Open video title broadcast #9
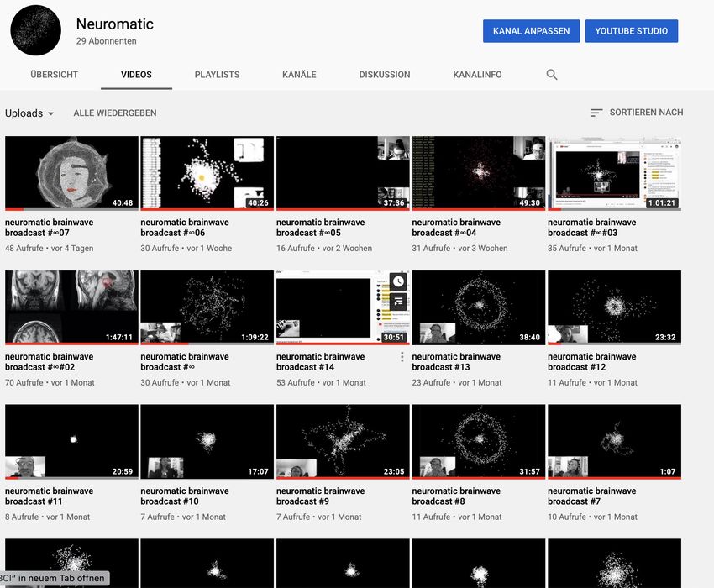 [321, 496]
